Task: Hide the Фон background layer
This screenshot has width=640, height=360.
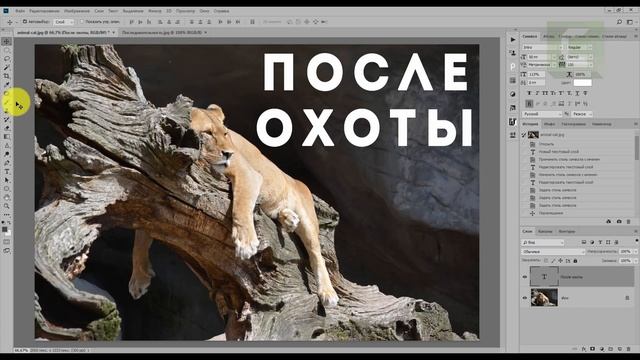Action: pos(525,298)
